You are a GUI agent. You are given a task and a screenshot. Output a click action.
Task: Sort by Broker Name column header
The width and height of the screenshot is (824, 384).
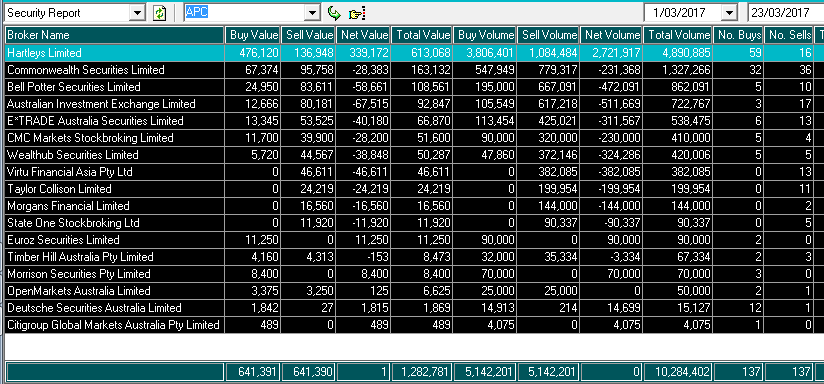(x=115, y=35)
